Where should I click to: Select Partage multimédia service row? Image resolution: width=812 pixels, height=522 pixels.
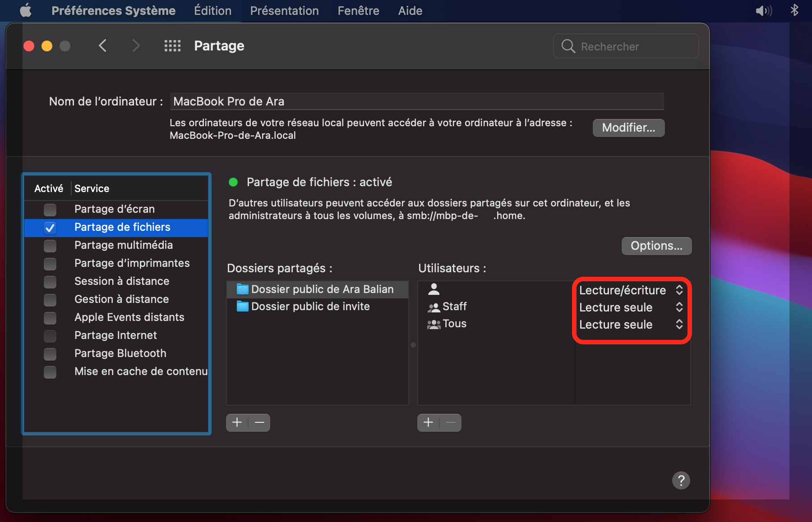(116, 245)
